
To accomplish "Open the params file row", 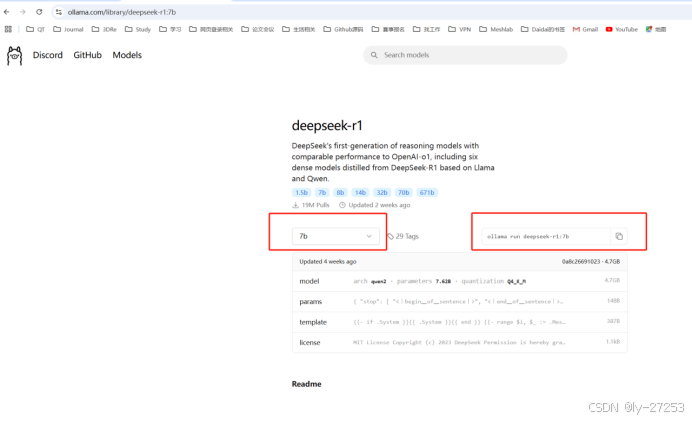I will pos(459,301).
